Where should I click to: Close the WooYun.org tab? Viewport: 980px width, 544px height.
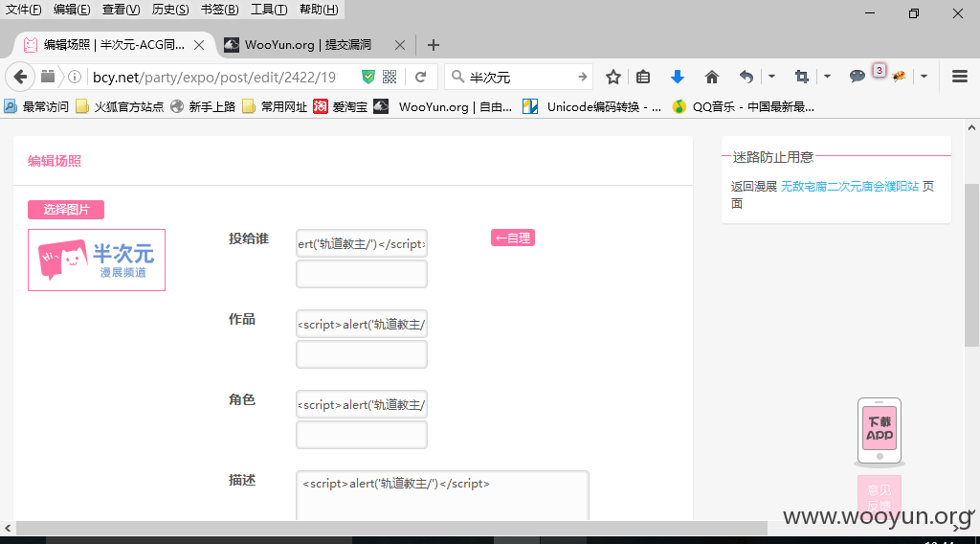tap(400, 45)
